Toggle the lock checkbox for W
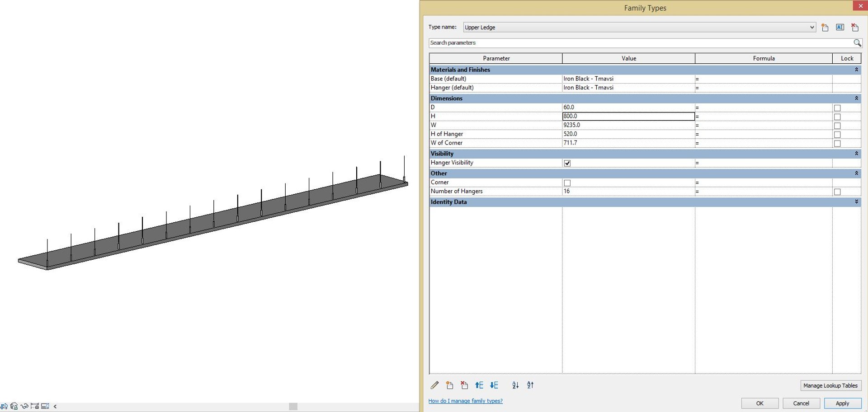The image size is (868, 412). pyautogui.click(x=837, y=126)
